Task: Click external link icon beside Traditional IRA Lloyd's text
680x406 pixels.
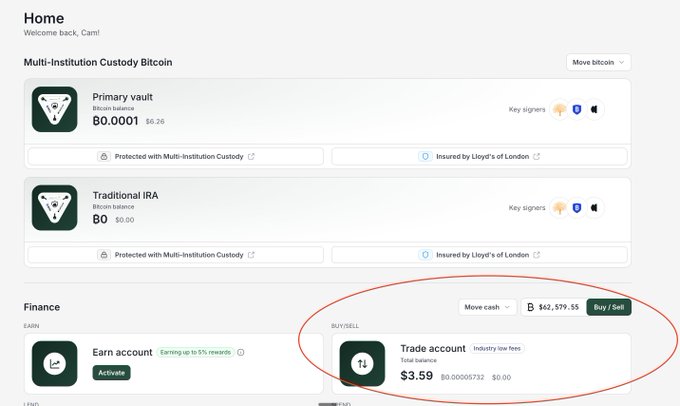Action: (x=536, y=255)
